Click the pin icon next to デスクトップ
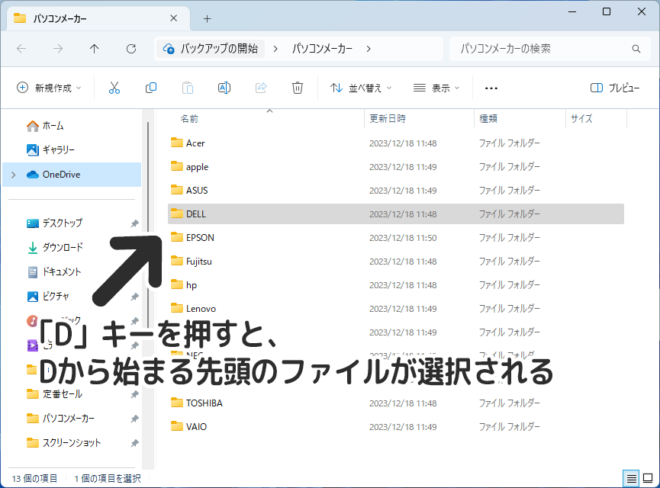 (135, 224)
